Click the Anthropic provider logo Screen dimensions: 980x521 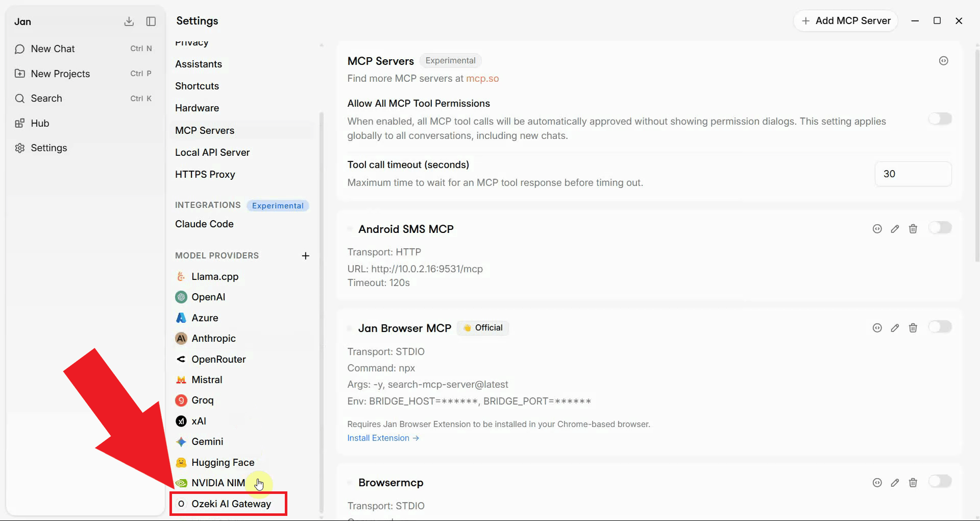point(181,339)
